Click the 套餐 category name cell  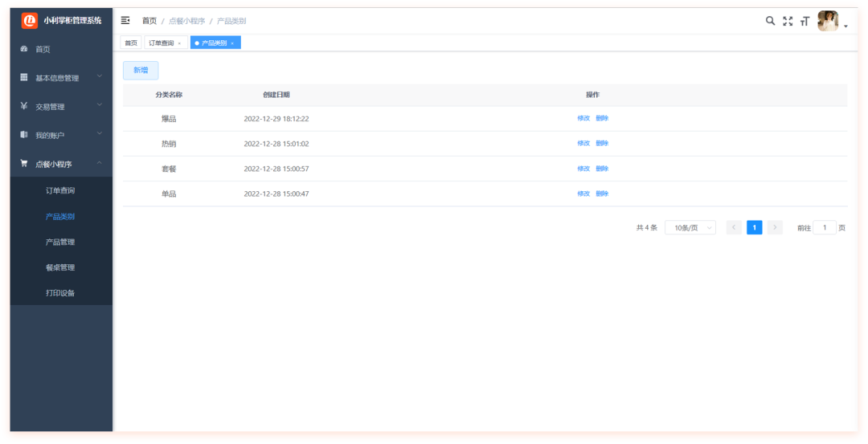(169, 169)
